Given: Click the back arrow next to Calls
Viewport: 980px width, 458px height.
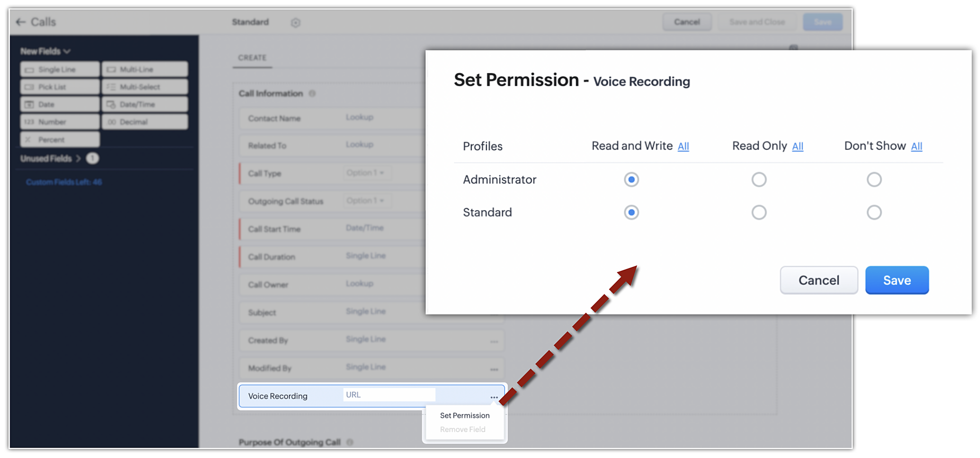Looking at the screenshot, I should click(21, 22).
